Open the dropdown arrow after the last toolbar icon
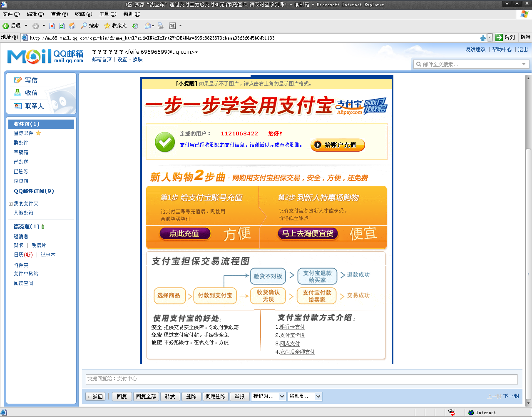532x417 pixels. [180, 26]
